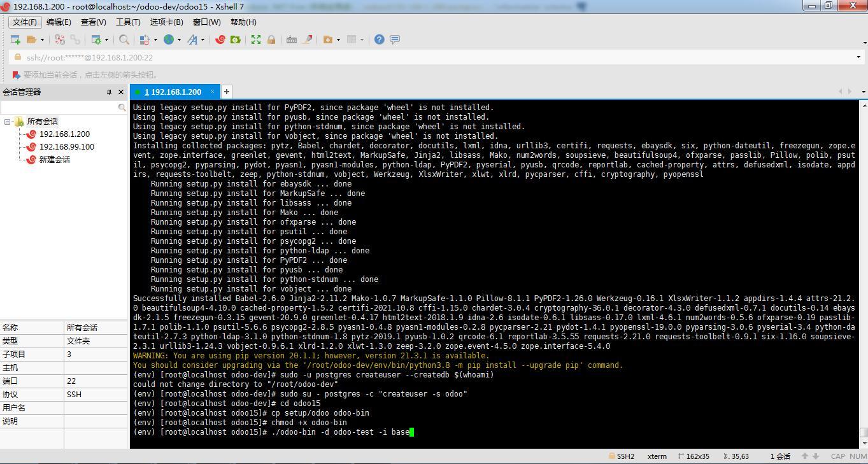Viewport: 868px width, 464px height.
Task: Click the speech bubble feedback icon
Action: pyautogui.click(x=395, y=39)
